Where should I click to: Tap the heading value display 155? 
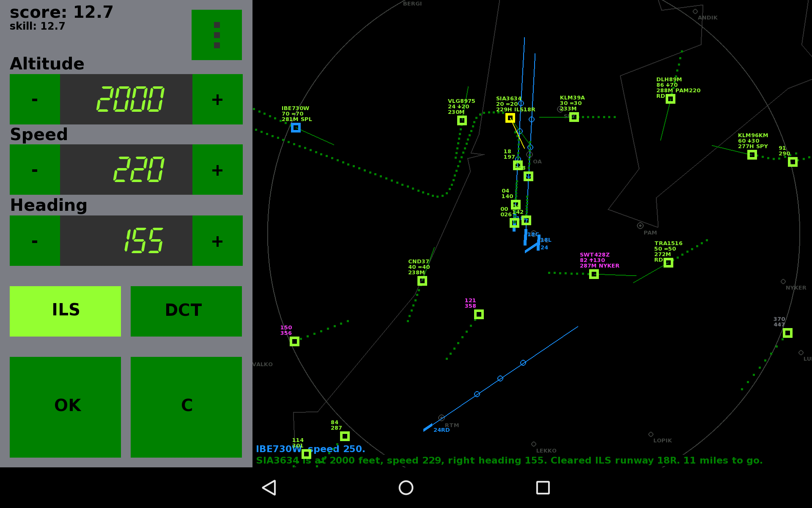126,240
